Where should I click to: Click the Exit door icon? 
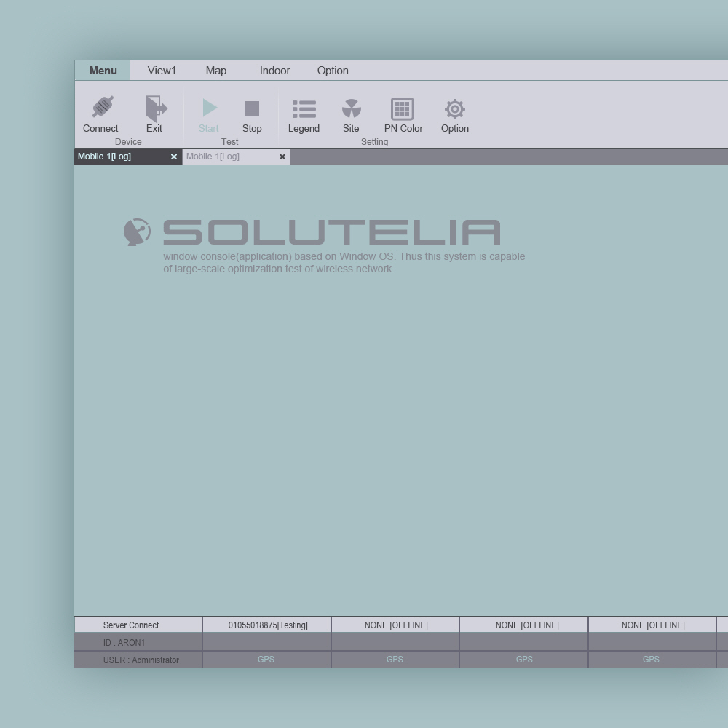[x=156, y=108]
